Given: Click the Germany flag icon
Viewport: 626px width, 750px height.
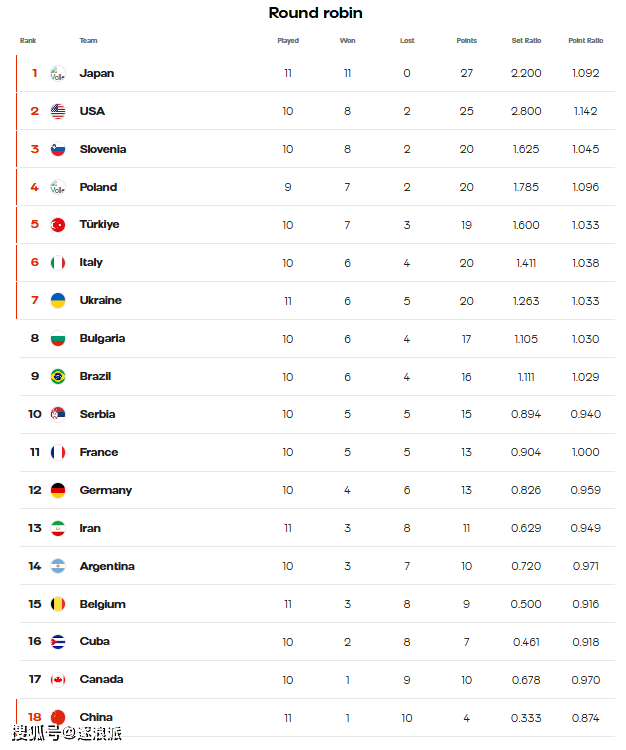Looking at the screenshot, I should point(58,491).
